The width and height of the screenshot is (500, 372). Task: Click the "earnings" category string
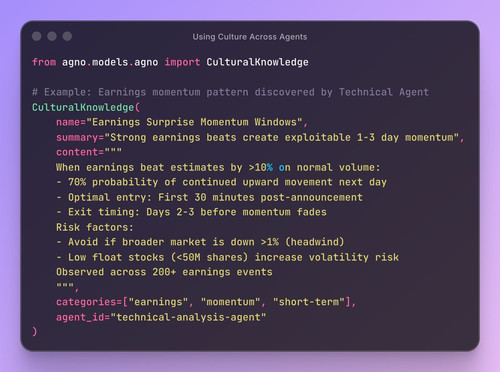tap(158, 302)
